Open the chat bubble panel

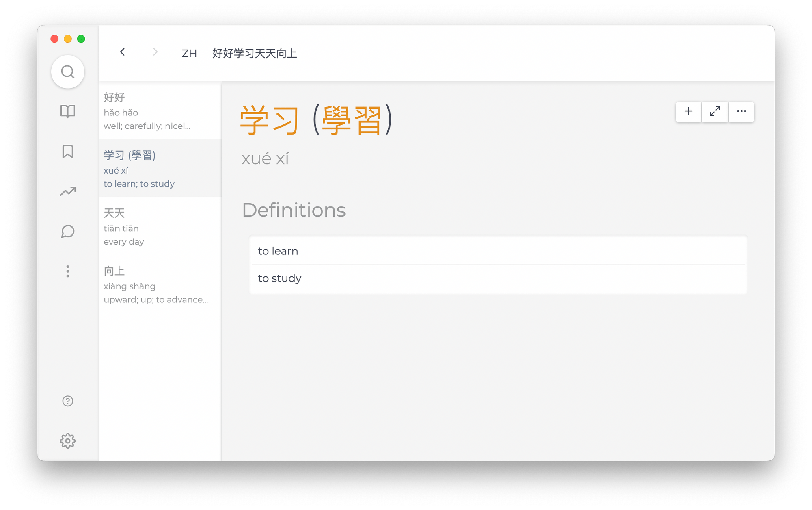tap(67, 231)
